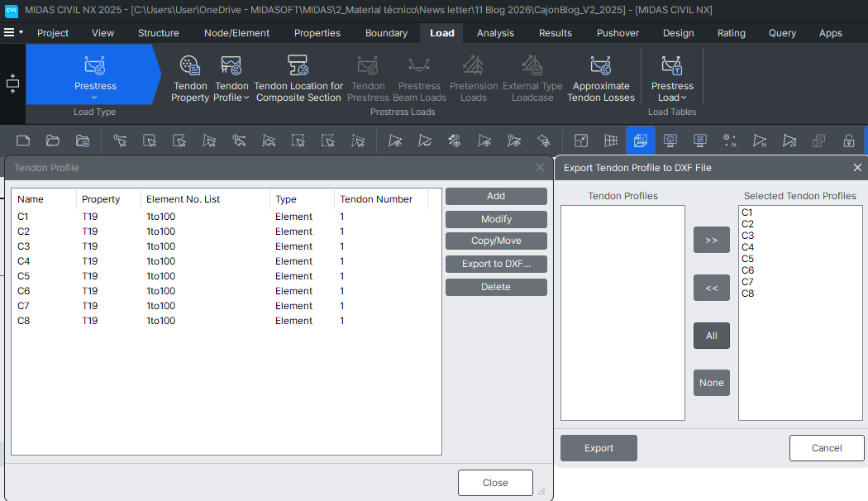The width and height of the screenshot is (868, 501).
Task: Click dropdown arrow beside hamburger menu
Action: [21, 33]
